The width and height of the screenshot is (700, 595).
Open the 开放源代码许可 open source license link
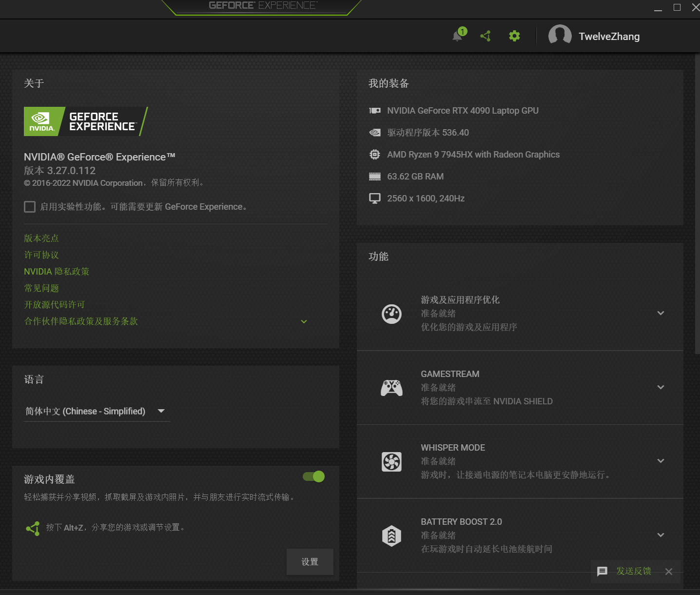55,304
